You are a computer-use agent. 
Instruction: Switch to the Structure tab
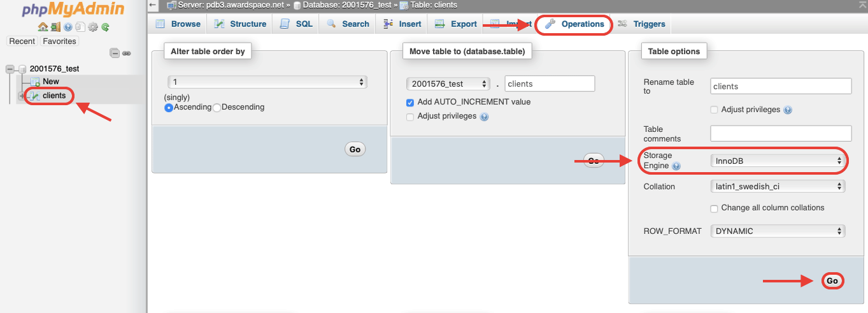click(240, 24)
